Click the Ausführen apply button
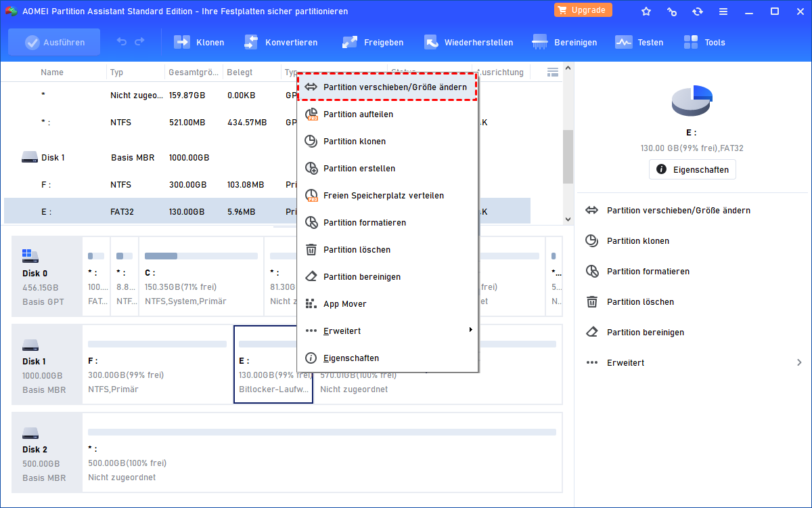This screenshot has height=508, width=812. pyautogui.click(x=54, y=42)
